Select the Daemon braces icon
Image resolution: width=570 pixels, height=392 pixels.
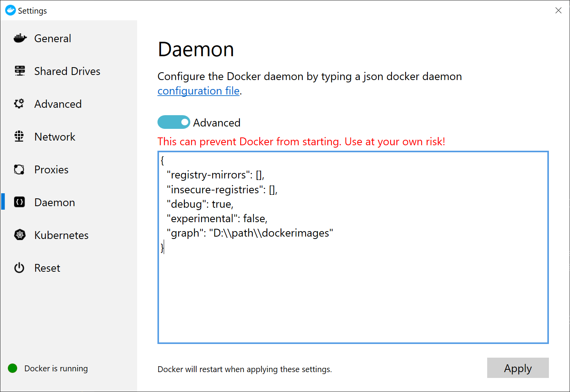coord(20,202)
